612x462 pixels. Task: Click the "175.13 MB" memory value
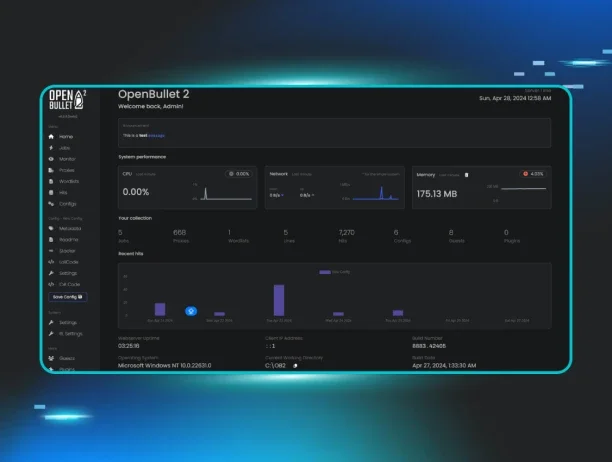click(x=437, y=194)
